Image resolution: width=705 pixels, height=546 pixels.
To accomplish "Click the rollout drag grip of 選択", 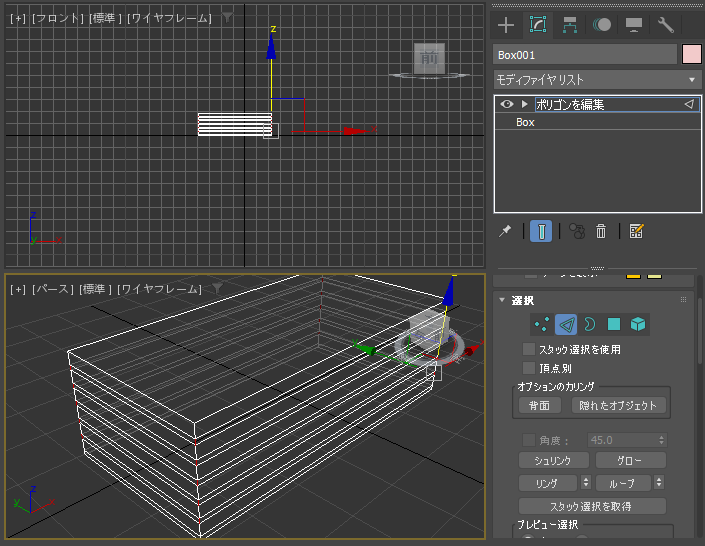I will [683, 300].
